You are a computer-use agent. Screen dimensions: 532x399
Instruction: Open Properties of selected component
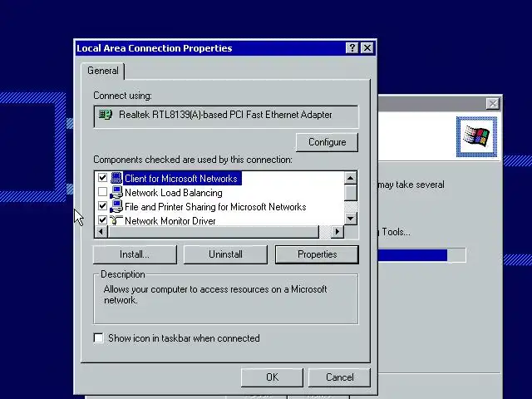click(317, 254)
